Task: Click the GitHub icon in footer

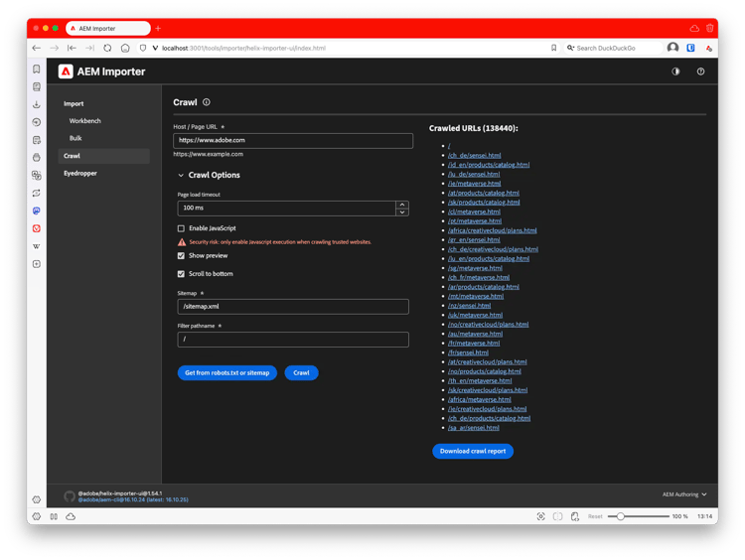Action: [70, 496]
